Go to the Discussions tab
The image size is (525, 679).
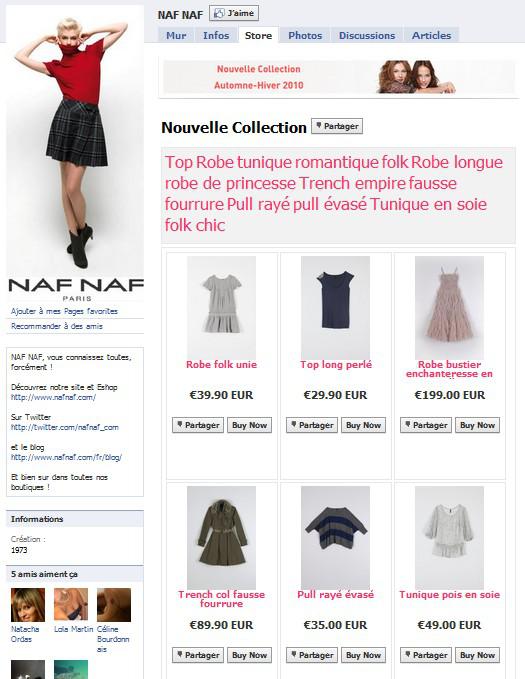367,36
